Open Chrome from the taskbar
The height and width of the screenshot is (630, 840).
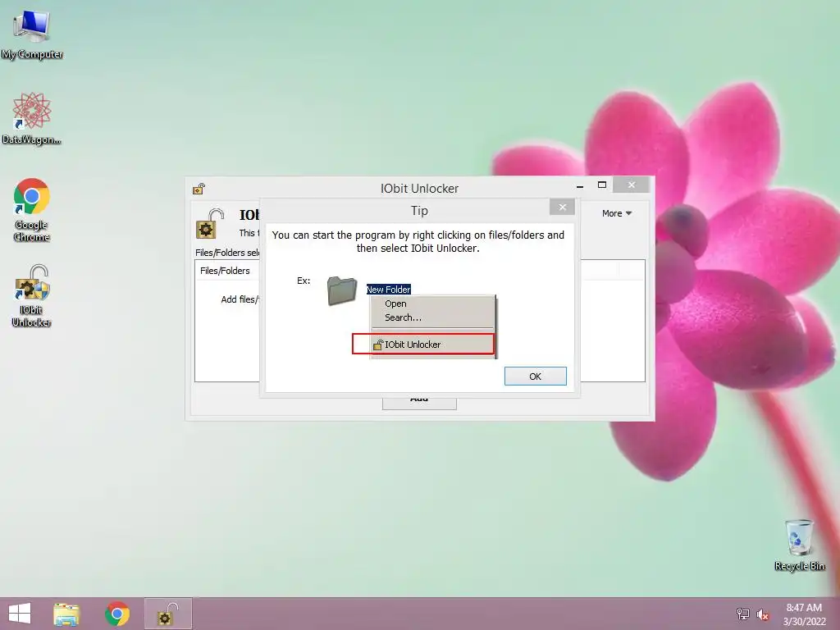(117, 614)
